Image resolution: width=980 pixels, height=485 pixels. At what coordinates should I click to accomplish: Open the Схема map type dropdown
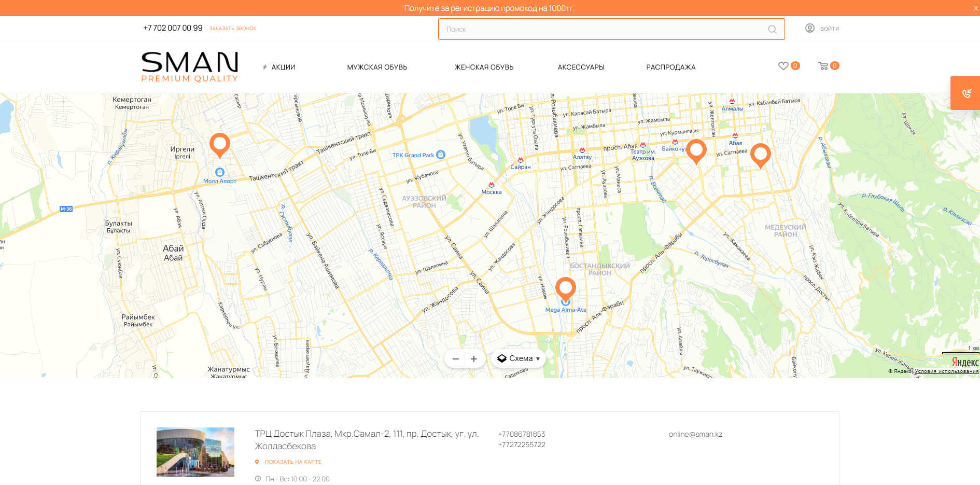(x=519, y=358)
